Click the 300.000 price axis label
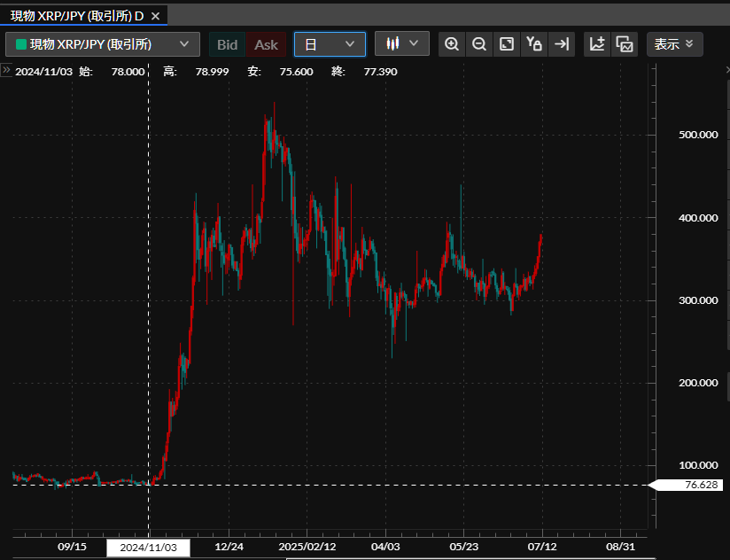This screenshot has height=560, width=730. pos(698,300)
